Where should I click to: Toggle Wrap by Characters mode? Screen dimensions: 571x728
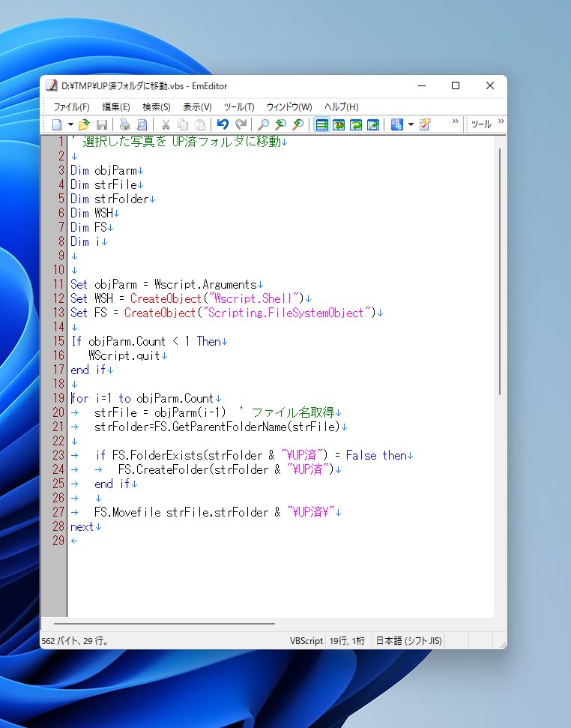click(339, 124)
